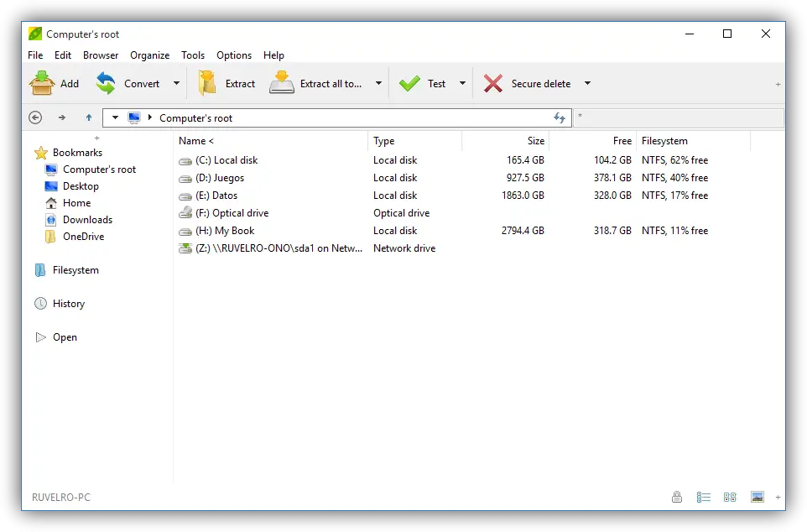Screen dimensions: 807x532
Task: Click the search filter field with asterisk
Action: (x=679, y=118)
